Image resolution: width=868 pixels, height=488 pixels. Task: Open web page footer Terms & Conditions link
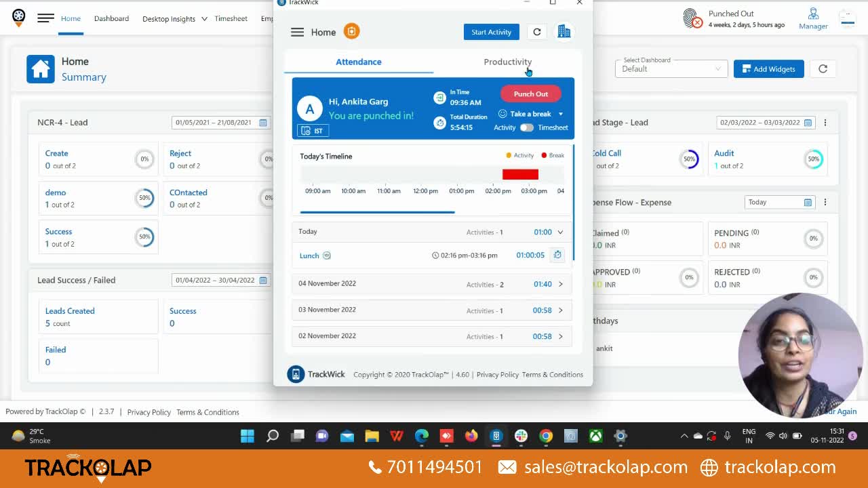[x=208, y=412]
